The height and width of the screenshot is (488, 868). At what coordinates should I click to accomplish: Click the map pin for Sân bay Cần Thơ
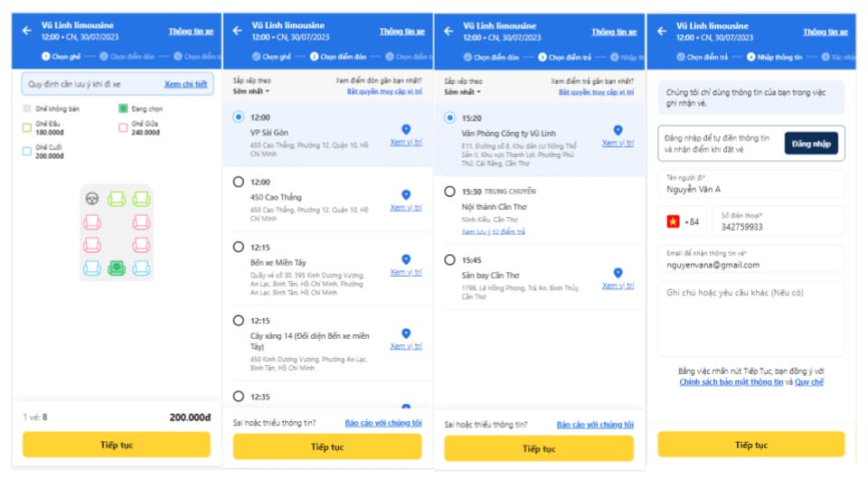(x=618, y=273)
